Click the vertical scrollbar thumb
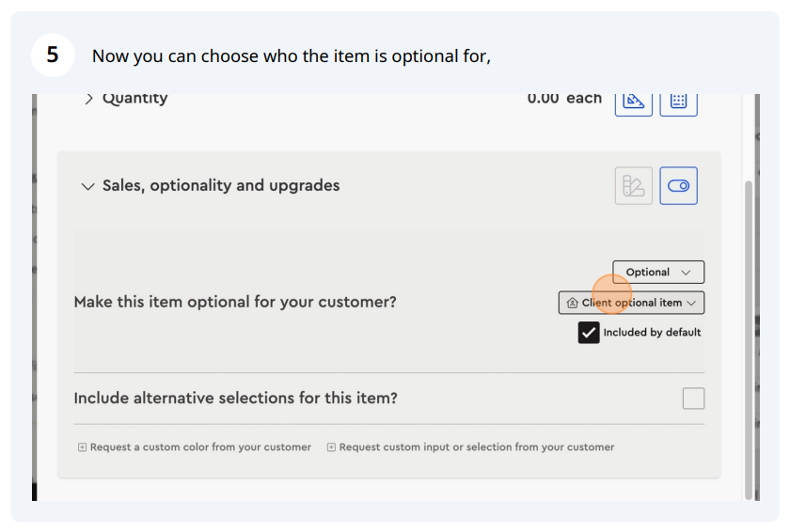 tap(749, 339)
